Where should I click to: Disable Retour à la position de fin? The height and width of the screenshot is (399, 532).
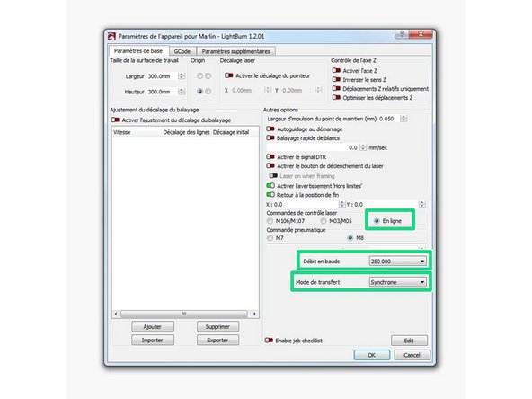coord(270,195)
